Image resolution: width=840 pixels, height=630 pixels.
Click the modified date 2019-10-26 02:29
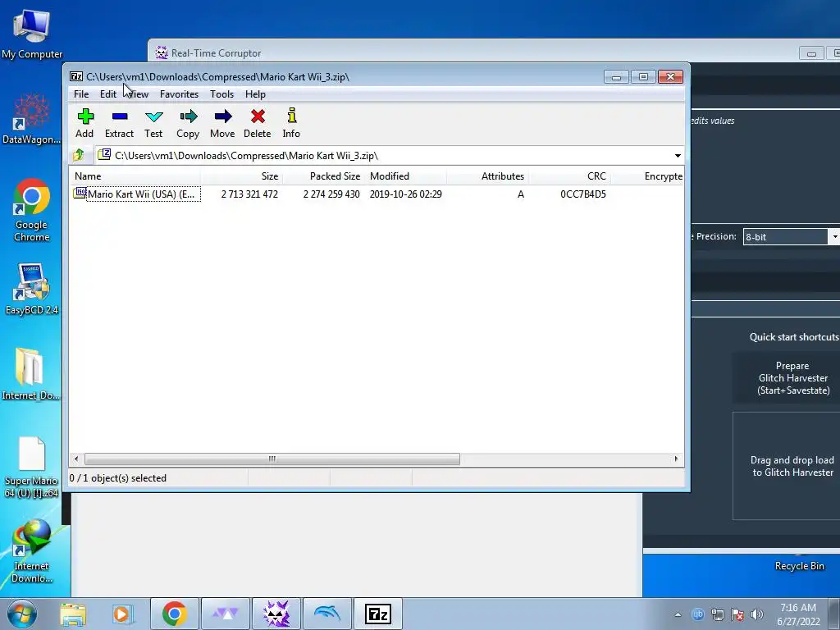point(405,194)
